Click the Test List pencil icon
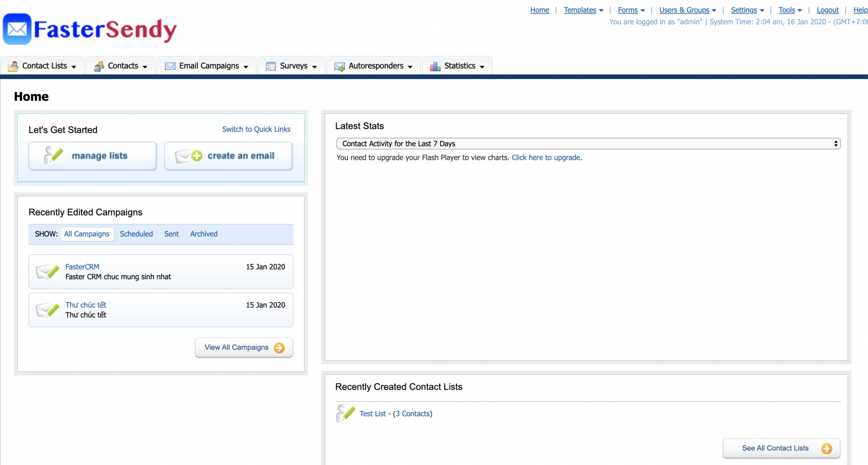The width and height of the screenshot is (868, 465). pos(346,413)
